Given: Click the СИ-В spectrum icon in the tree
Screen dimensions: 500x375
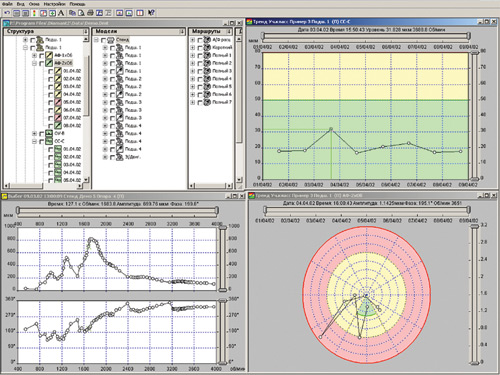Looking at the screenshot, I should [x=49, y=133].
